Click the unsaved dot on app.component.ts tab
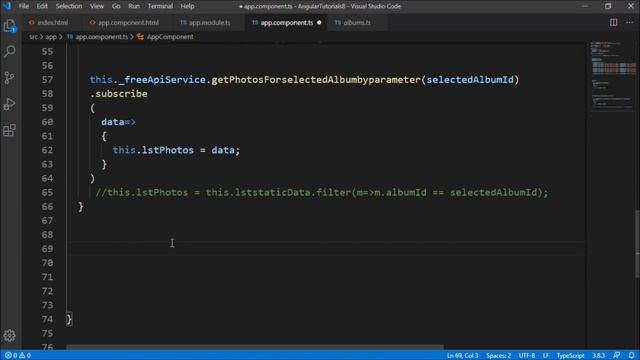The width and height of the screenshot is (640, 360). tap(319, 22)
